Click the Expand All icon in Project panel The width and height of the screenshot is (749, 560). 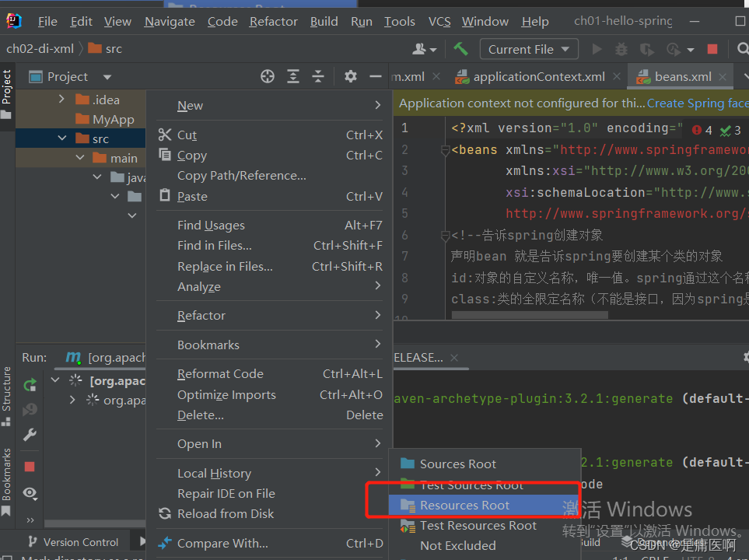point(292,76)
